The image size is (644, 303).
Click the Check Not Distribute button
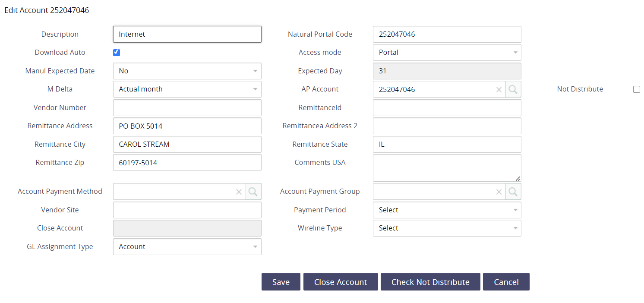pos(430,281)
